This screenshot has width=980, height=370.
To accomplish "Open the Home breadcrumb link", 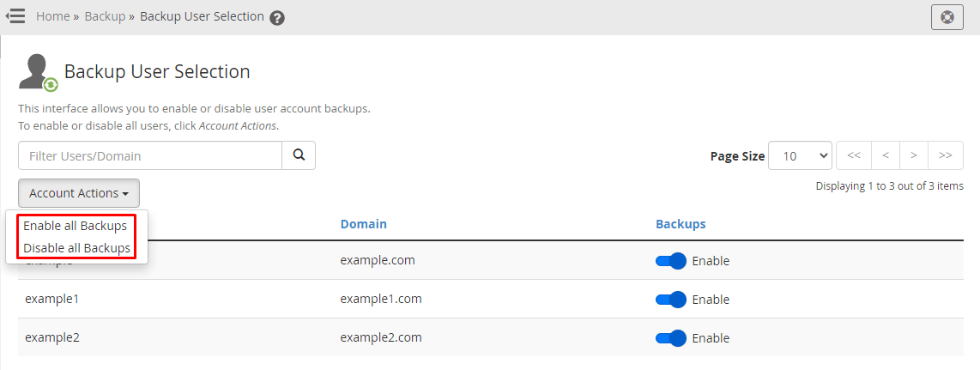I will pyautogui.click(x=52, y=16).
